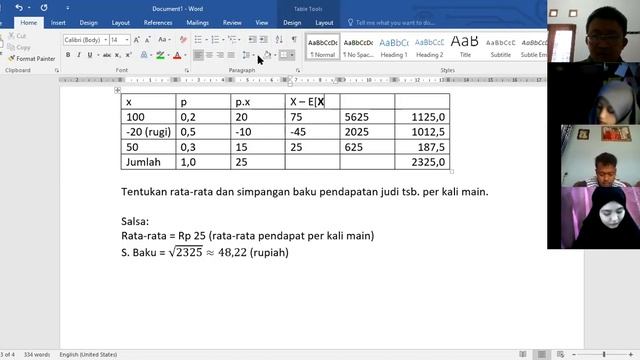Viewport: 640px width, 360px height.
Task: Toggle Italic formatting
Action: pos(79,55)
